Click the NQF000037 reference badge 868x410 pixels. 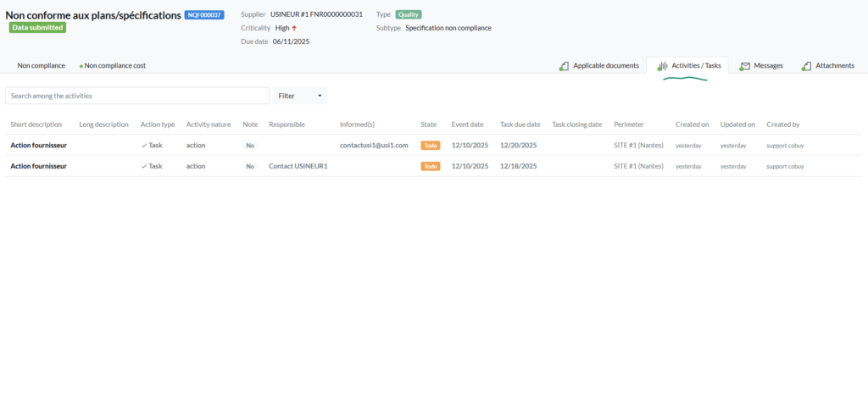tap(204, 15)
